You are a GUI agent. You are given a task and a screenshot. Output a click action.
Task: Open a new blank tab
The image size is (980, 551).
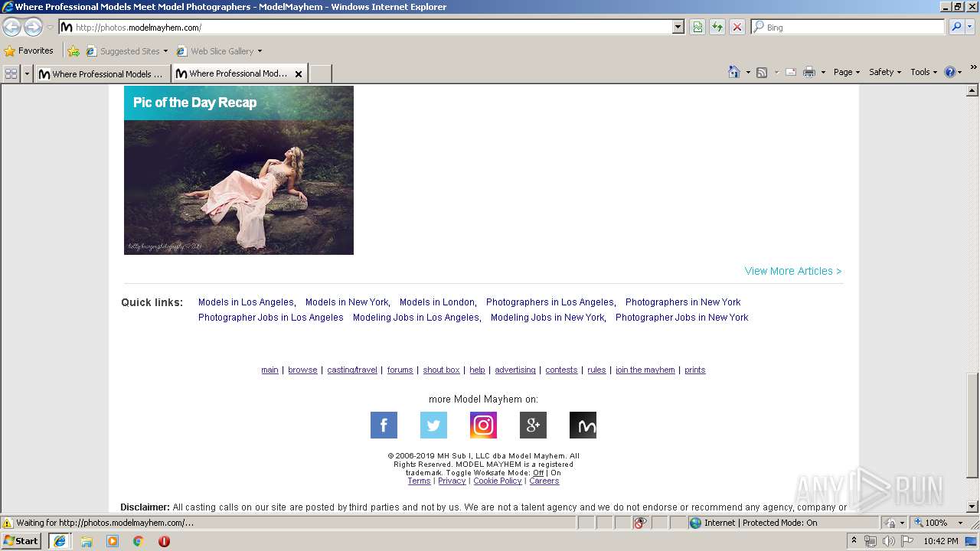click(x=320, y=74)
